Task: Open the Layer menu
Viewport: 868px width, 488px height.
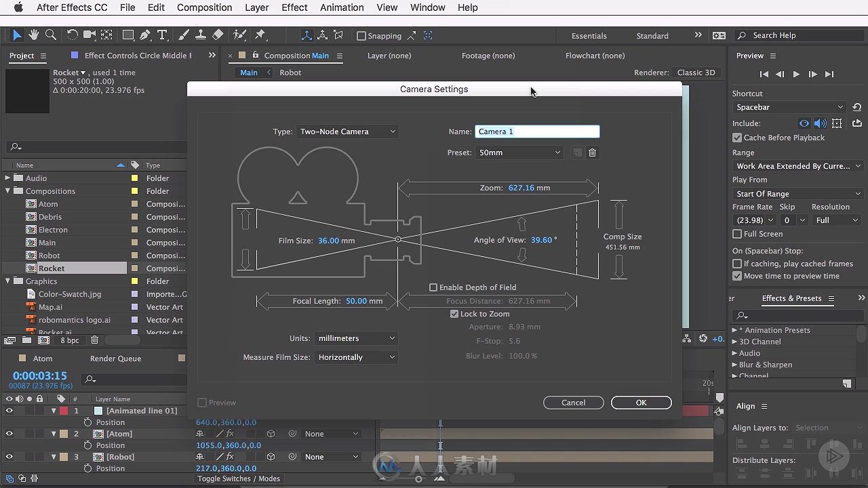Action: [x=256, y=7]
